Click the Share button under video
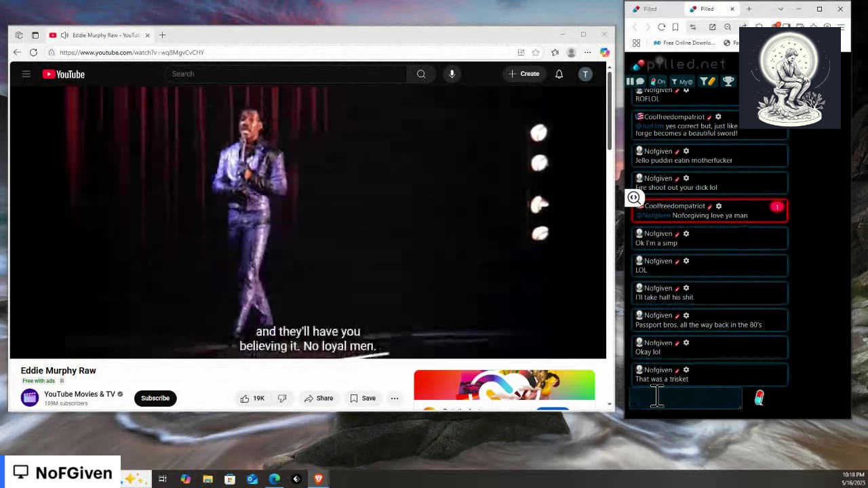 (319, 399)
